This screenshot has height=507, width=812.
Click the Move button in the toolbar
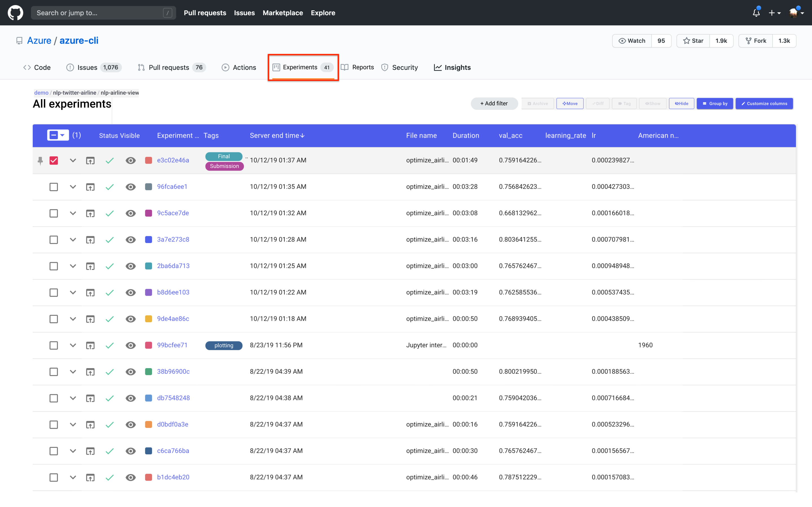pyautogui.click(x=570, y=104)
